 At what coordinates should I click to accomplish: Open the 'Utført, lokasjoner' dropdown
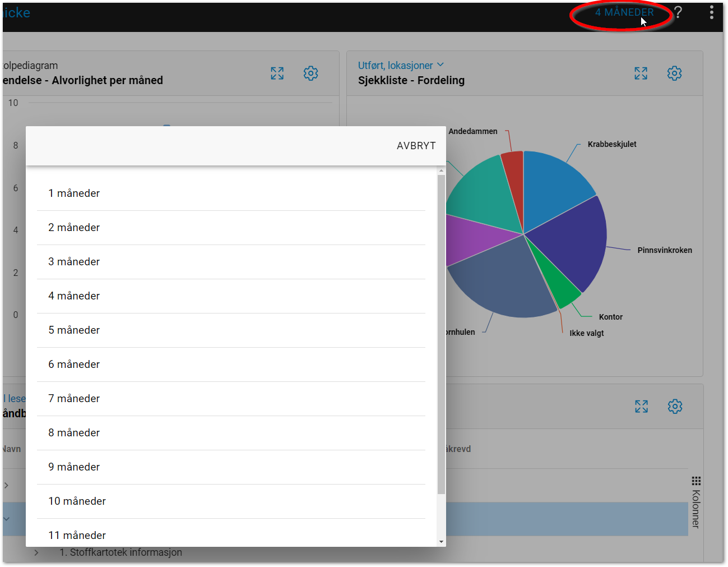[x=401, y=66]
